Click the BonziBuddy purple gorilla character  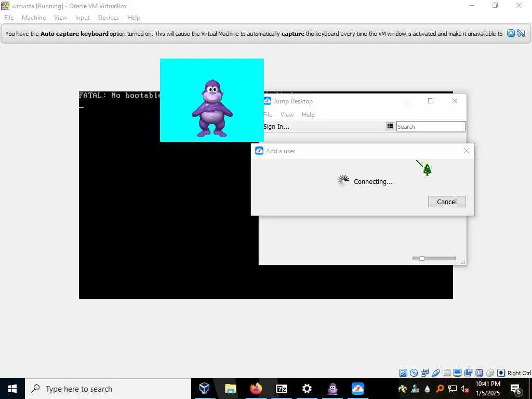point(212,109)
